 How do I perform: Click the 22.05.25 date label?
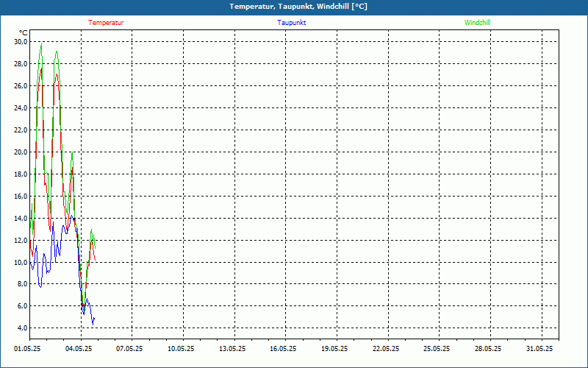point(386,349)
